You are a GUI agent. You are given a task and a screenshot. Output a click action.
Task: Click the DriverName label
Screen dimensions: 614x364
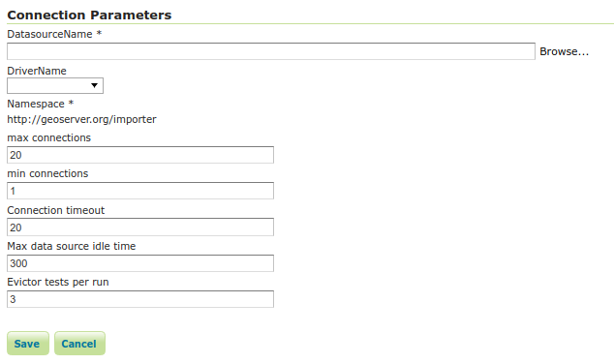[37, 71]
